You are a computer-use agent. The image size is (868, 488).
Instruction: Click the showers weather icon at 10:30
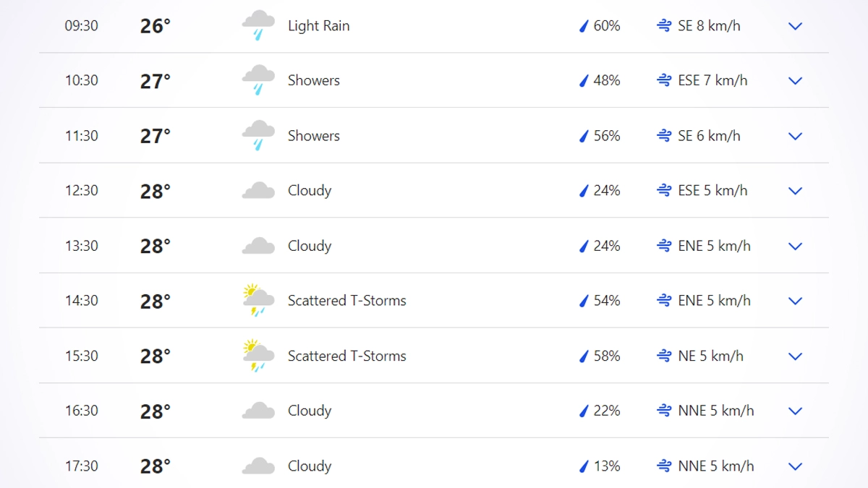(x=258, y=80)
